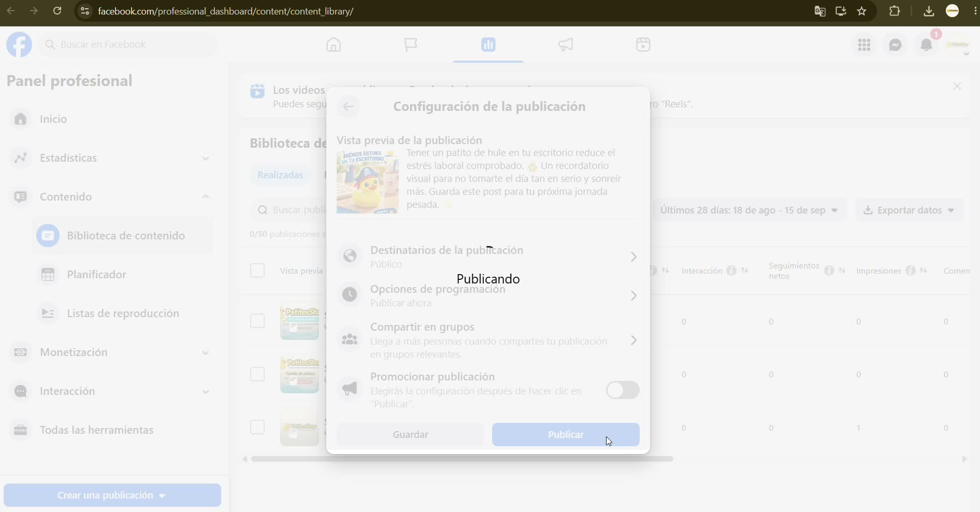Close the Reels info banner

click(957, 87)
